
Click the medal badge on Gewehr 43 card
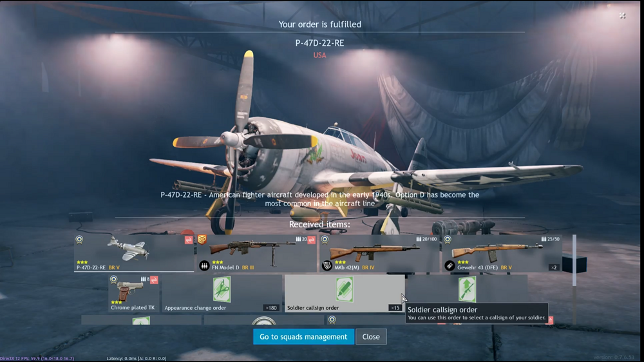pyautogui.click(x=448, y=239)
